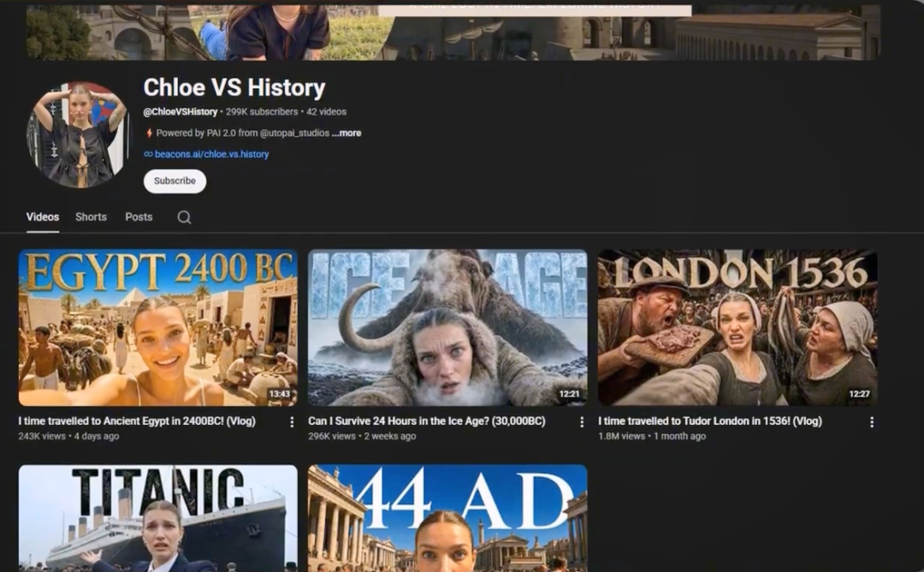The height and width of the screenshot is (572, 924).
Task: Play the London 1536 video thumbnail
Action: tap(737, 327)
